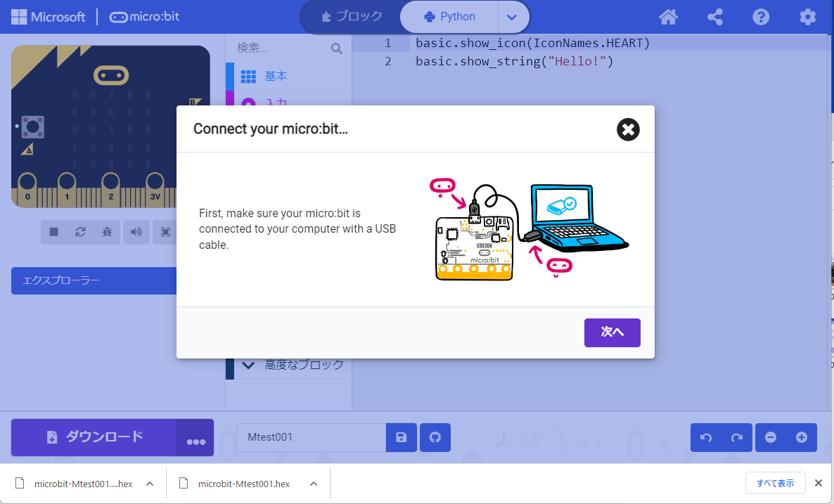Select the Python tab
The height and width of the screenshot is (504, 834).
click(450, 16)
